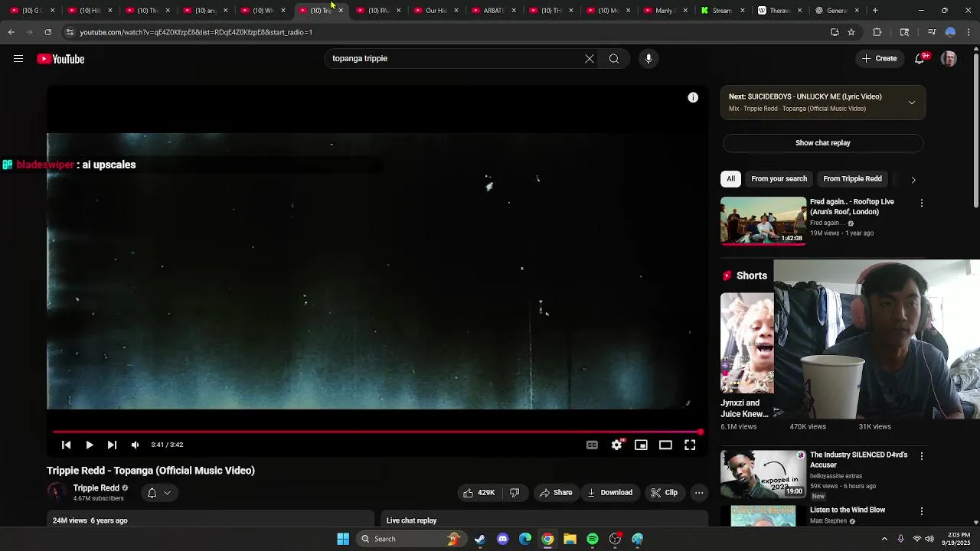
Task: Go to previous video in player
Action: click(x=67, y=445)
